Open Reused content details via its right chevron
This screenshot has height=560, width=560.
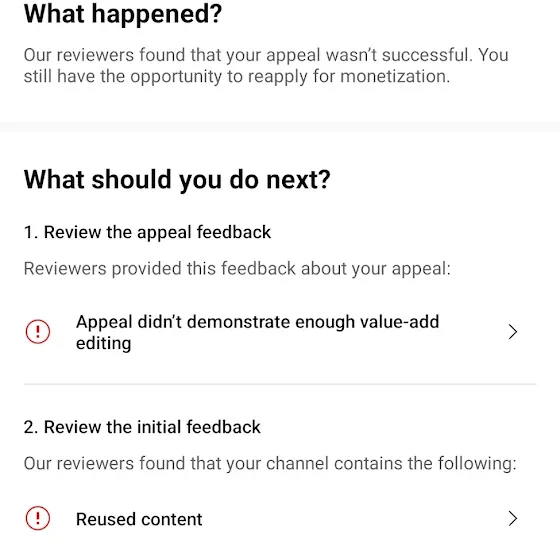click(513, 519)
